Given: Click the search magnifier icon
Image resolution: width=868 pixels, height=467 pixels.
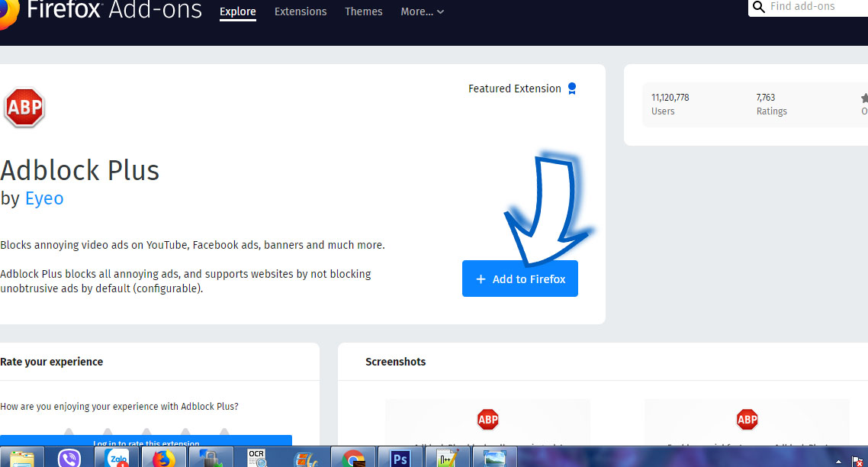Looking at the screenshot, I should point(758,7).
